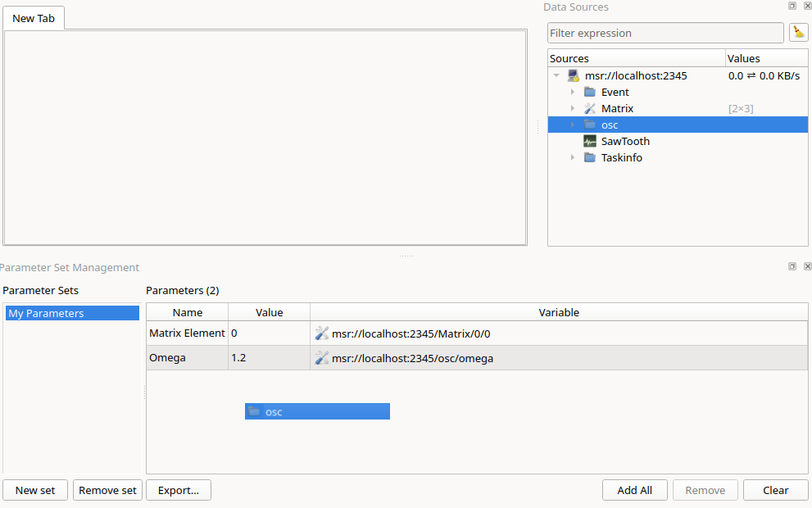
Task: Click the wrench icon beside msr://localhost:2345/osc/omega
Action: pos(321,358)
